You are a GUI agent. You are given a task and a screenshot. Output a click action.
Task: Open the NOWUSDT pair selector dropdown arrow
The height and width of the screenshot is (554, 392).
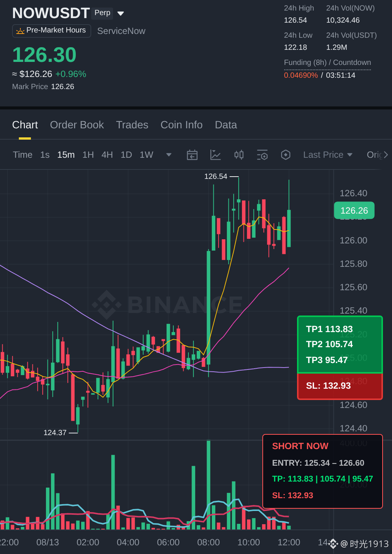click(x=121, y=14)
